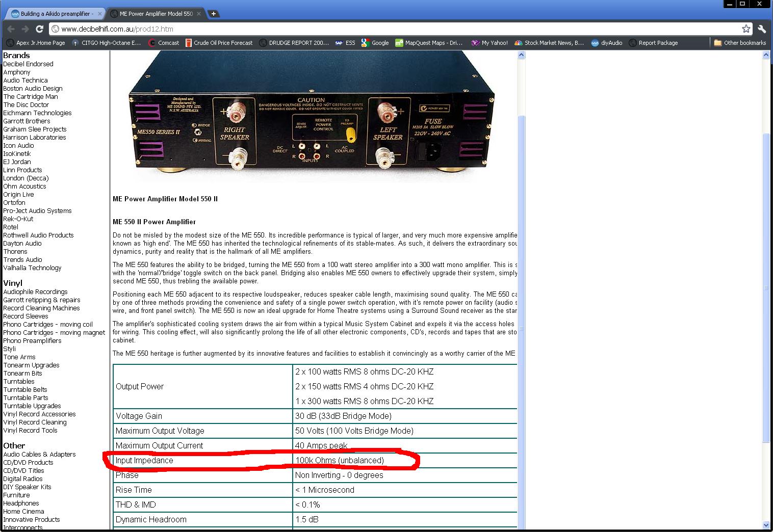Open the Report Package bookmark
This screenshot has width=773, height=532.
[x=653, y=43]
